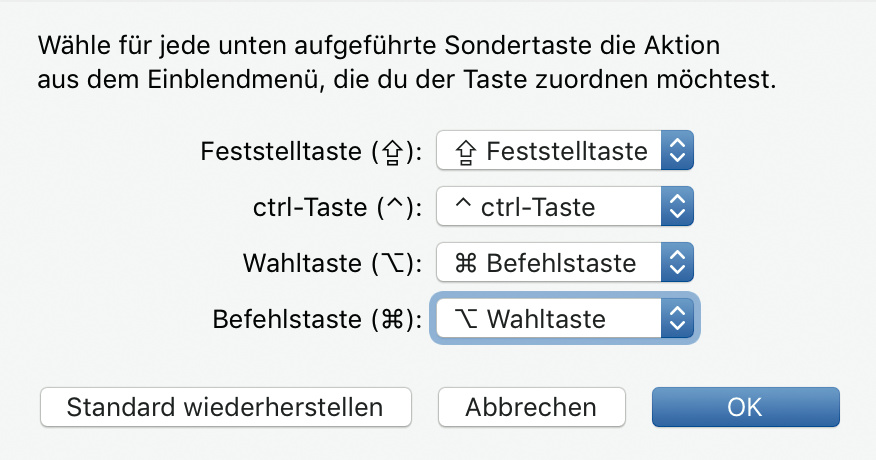This screenshot has width=876, height=460.
Task: Open the Feststelltaste popup menu
Action: [x=565, y=152]
